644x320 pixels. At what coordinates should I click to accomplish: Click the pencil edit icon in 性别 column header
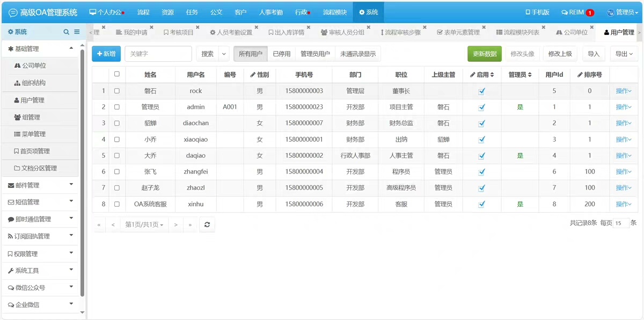(253, 75)
